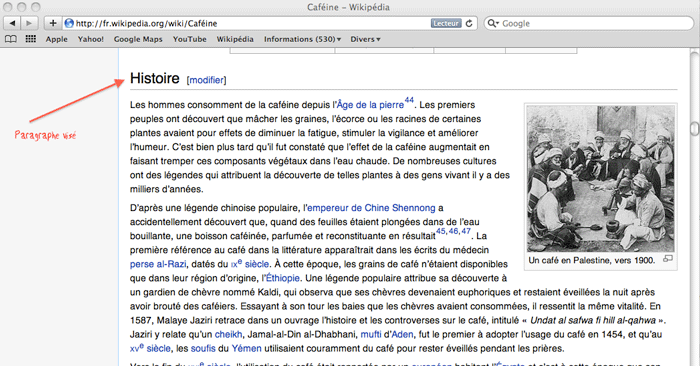
Task: Click the italic title 'Undat al safwa fi hill al-qahwa'
Action: point(593,320)
